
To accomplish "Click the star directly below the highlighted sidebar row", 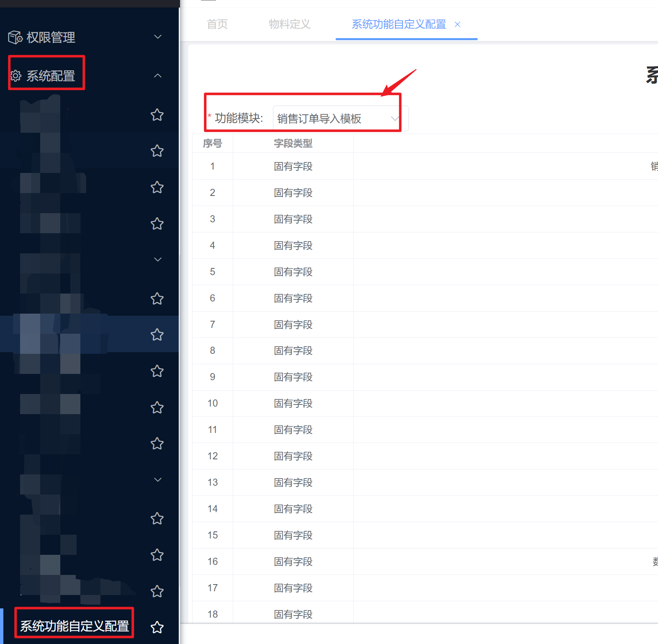I will coord(157,371).
